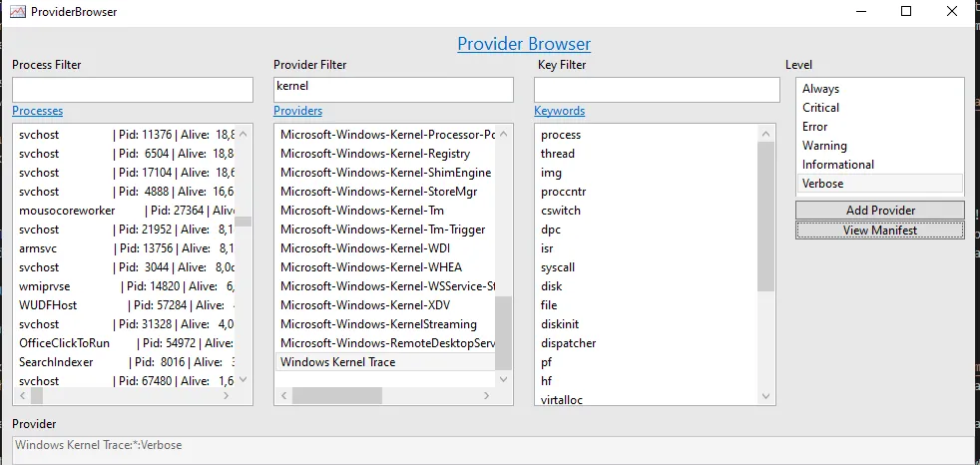Select the img keyword
The height and width of the screenshot is (465, 980).
pyautogui.click(x=647, y=173)
